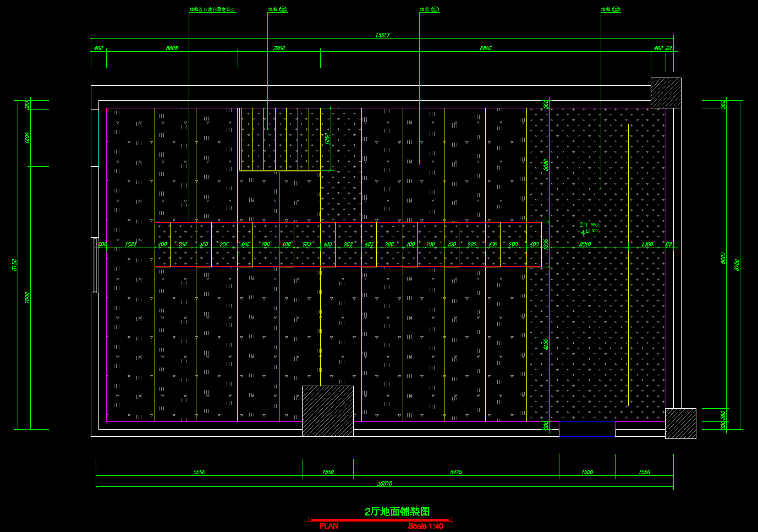Select the 15375 overall dimension at bottom
This screenshot has width=758, height=532.
tap(385, 484)
